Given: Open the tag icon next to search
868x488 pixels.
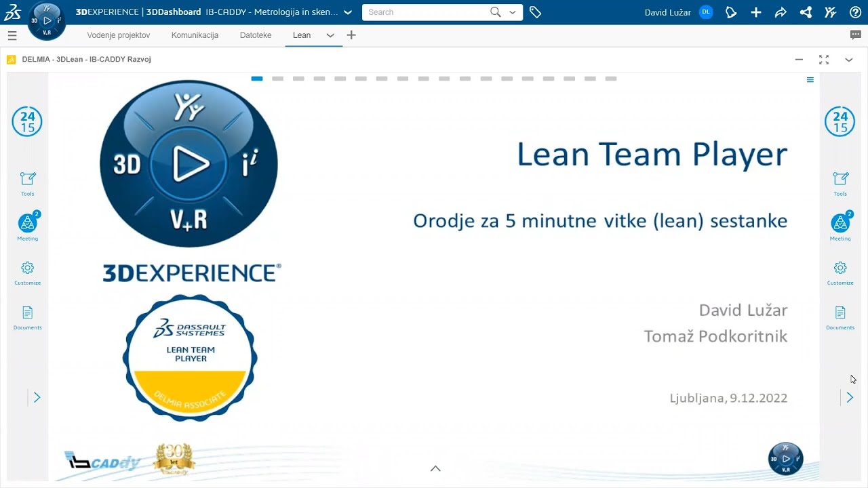Looking at the screenshot, I should coord(535,12).
